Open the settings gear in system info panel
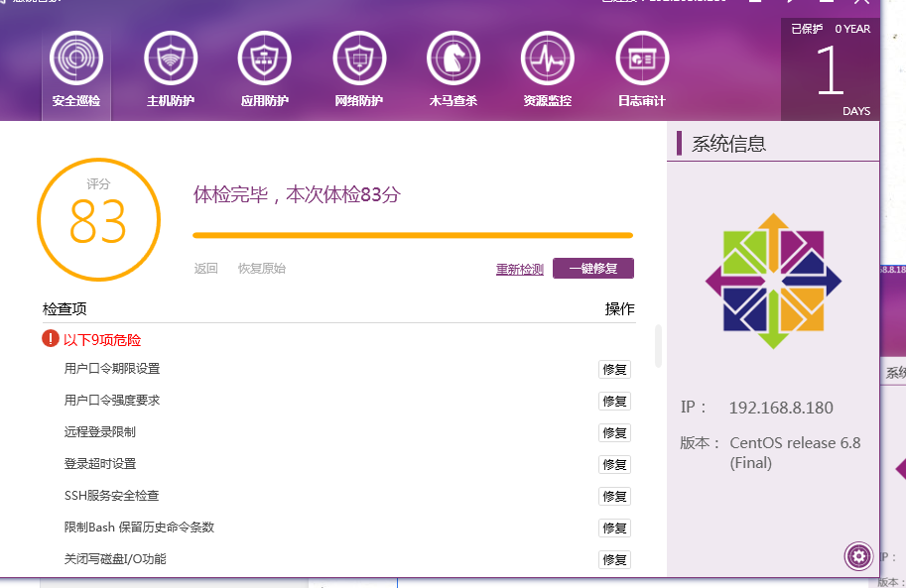 pos(856,556)
